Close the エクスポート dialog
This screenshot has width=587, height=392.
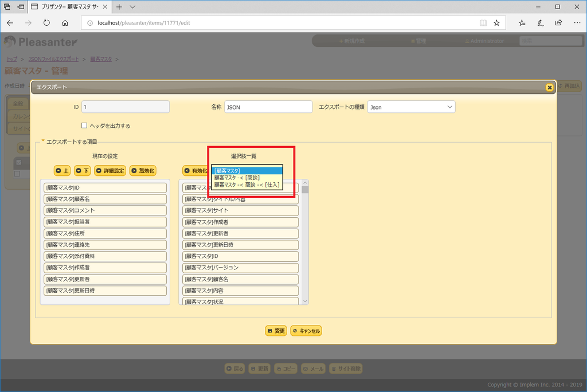point(549,87)
